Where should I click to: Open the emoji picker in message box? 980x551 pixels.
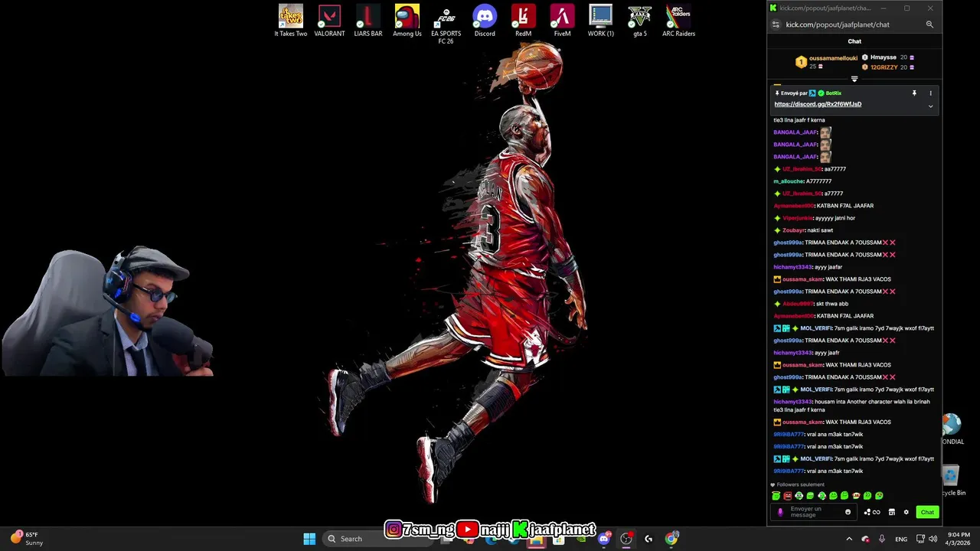848,512
